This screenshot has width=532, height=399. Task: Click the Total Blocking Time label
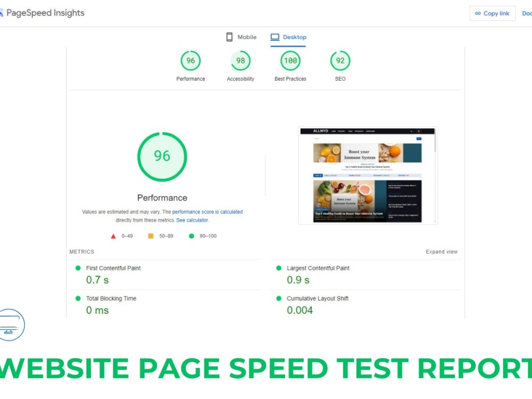(x=111, y=298)
